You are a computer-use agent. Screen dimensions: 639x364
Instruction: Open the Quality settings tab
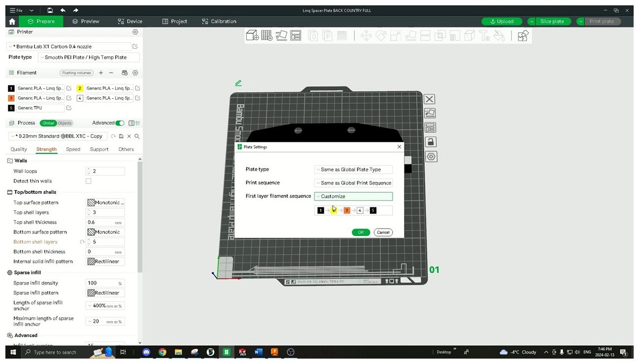19,149
